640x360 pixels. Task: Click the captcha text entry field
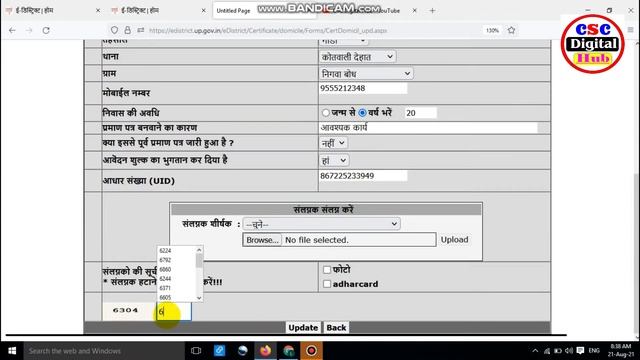pyautogui.click(x=174, y=312)
